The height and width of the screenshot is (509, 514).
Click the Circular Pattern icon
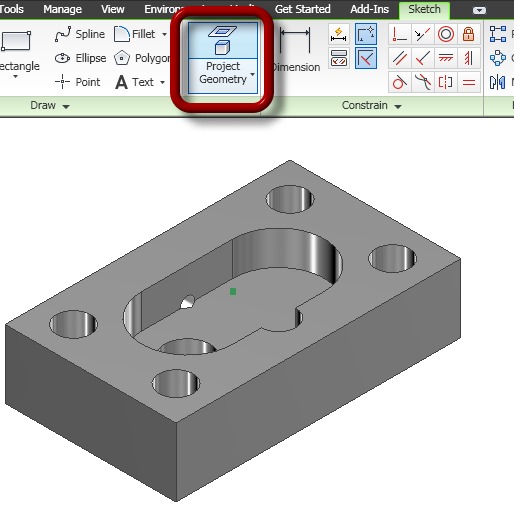pyautogui.click(x=498, y=58)
